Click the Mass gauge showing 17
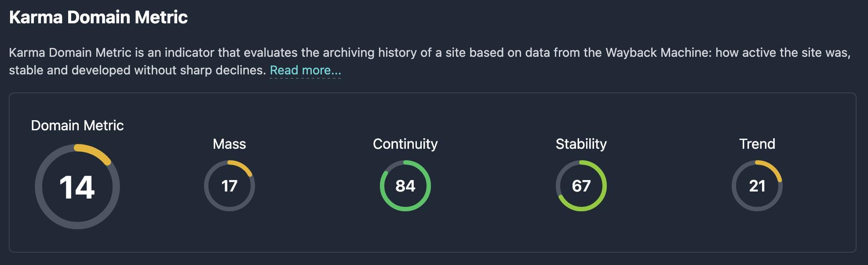This screenshot has height=265, width=868. pyautogui.click(x=230, y=186)
